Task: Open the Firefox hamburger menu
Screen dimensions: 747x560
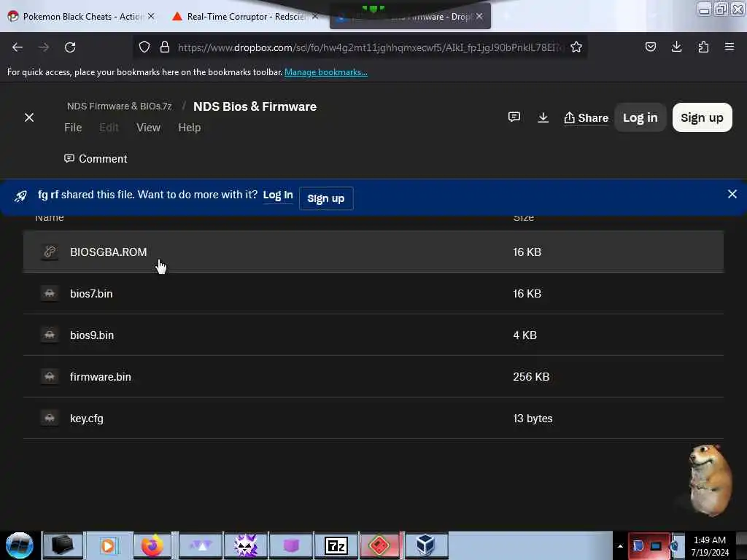Action: point(729,47)
